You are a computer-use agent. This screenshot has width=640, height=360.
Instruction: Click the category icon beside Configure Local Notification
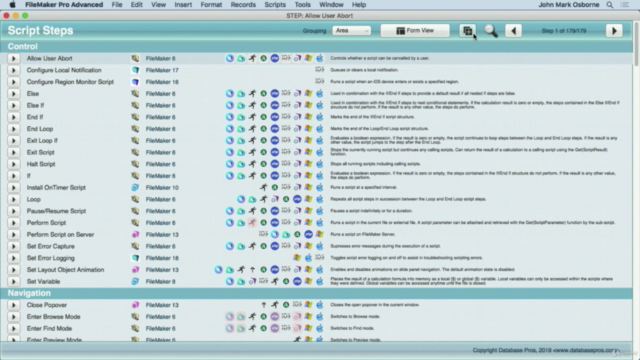click(135, 70)
